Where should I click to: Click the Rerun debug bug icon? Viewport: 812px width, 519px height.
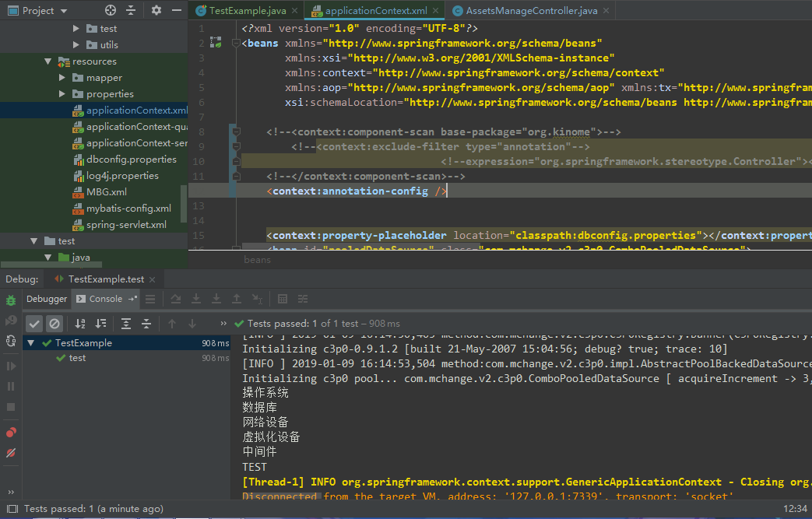(11, 300)
